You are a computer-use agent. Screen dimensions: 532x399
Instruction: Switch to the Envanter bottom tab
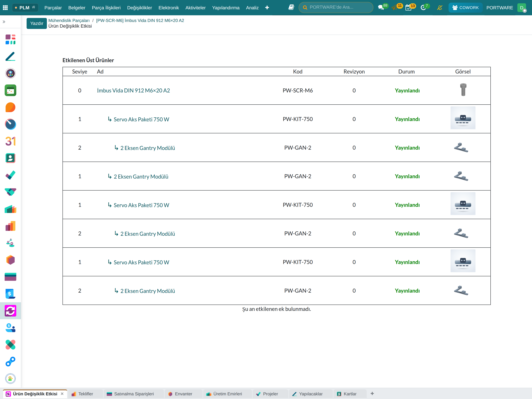(183, 394)
